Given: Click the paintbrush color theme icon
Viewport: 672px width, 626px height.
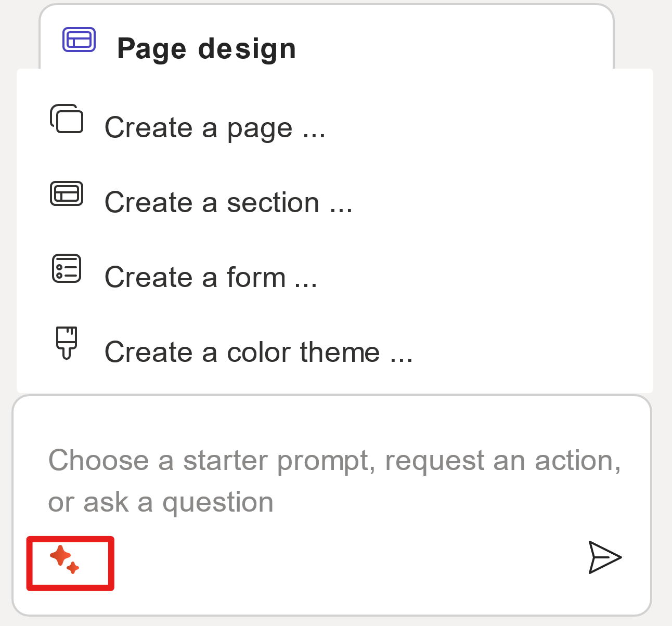Looking at the screenshot, I should pyautogui.click(x=67, y=343).
